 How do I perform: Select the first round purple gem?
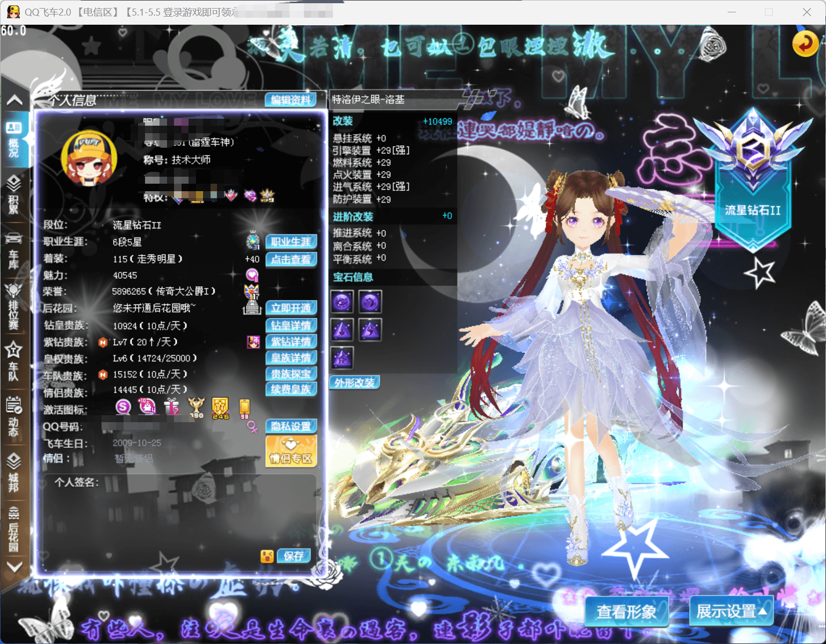pyautogui.click(x=342, y=302)
